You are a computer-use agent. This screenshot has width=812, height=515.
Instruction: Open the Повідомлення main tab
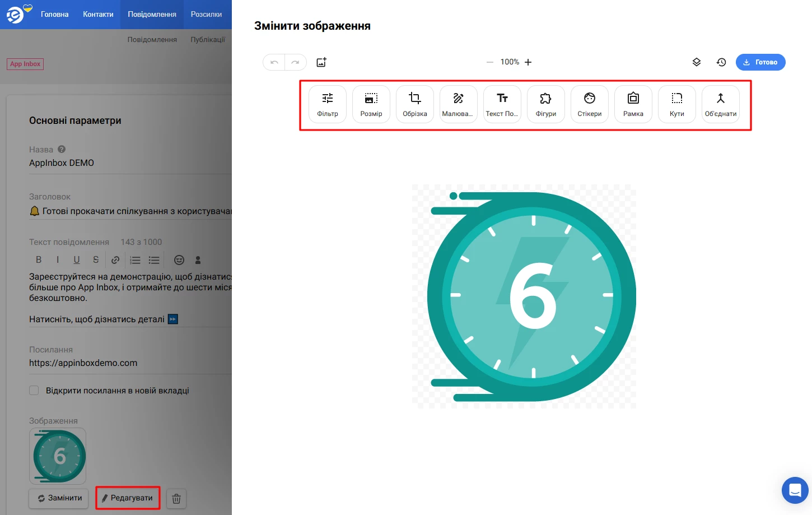[x=152, y=15]
